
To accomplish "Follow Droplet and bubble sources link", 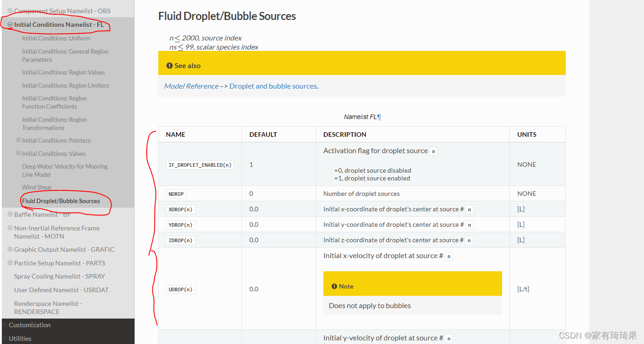I will [x=273, y=86].
